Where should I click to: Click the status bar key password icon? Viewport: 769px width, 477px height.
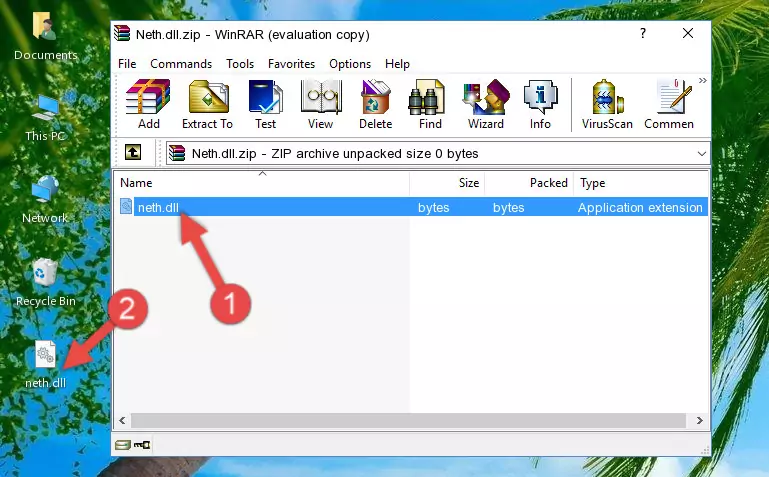[x=142, y=445]
